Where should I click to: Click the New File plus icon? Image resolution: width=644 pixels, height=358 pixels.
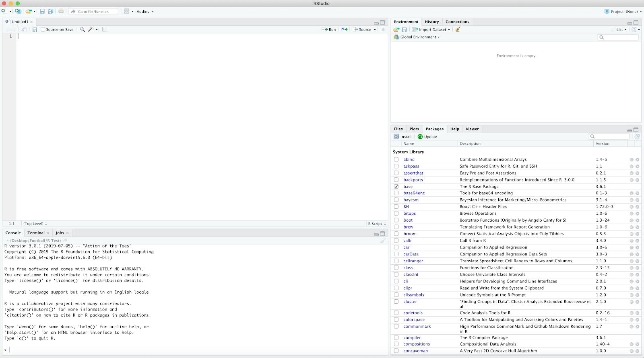(x=4, y=11)
